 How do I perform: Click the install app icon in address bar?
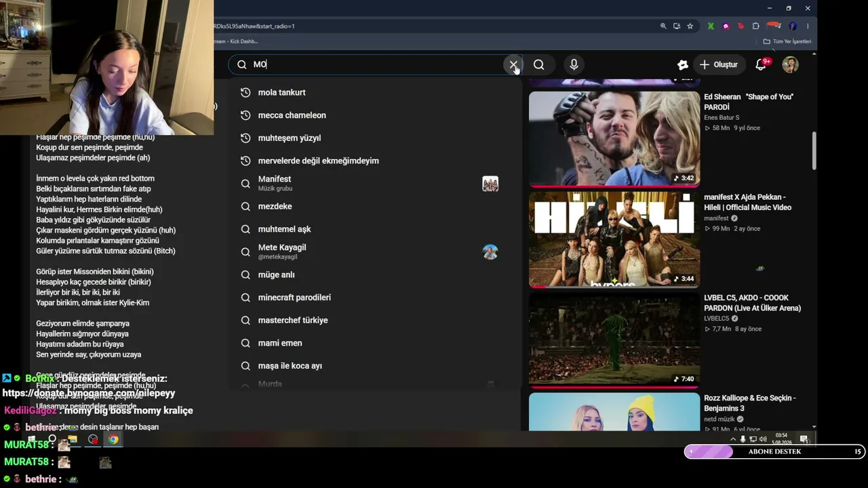pyautogui.click(x=677, y=26)
